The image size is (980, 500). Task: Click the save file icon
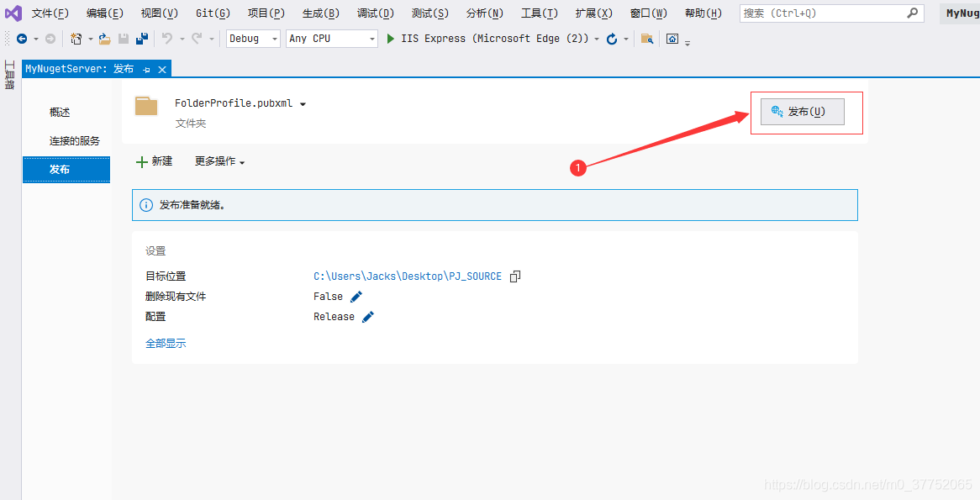[123, 39]
